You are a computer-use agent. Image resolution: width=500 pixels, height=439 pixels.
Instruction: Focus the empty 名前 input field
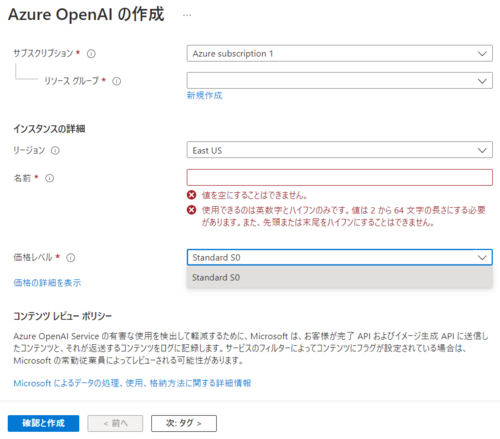click(340, 177)
